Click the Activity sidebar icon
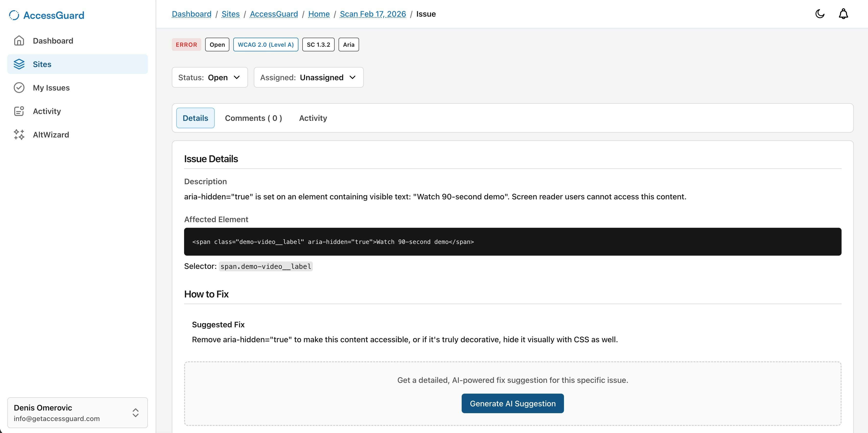Viewport: 868px width, 433px height. (x=19, y=111)
